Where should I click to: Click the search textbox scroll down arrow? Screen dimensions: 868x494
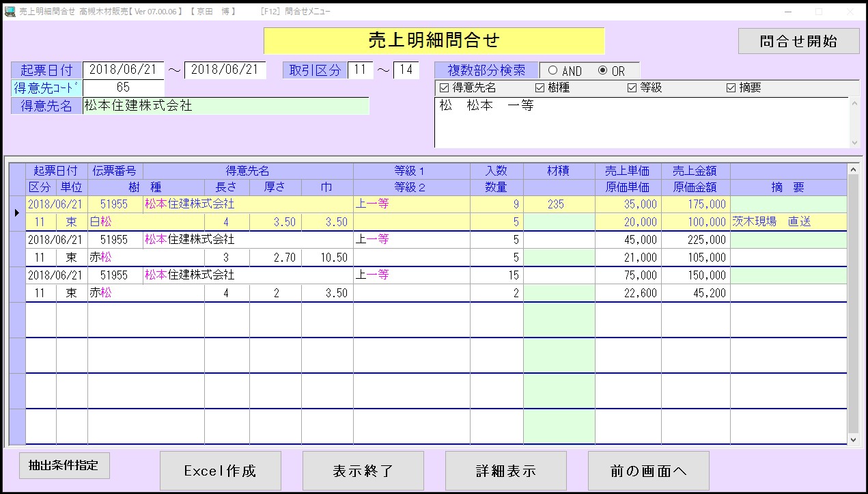coord(854,143)
